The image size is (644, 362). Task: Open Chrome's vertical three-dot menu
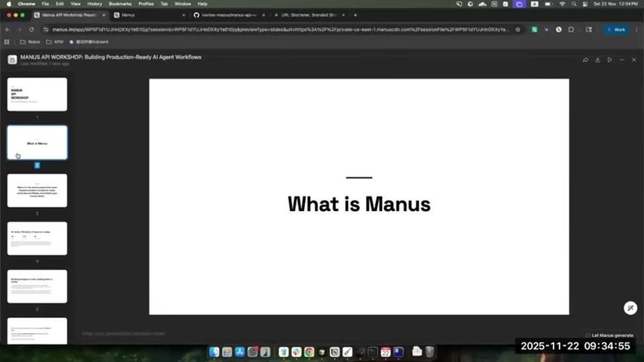(x=636, y=29)
